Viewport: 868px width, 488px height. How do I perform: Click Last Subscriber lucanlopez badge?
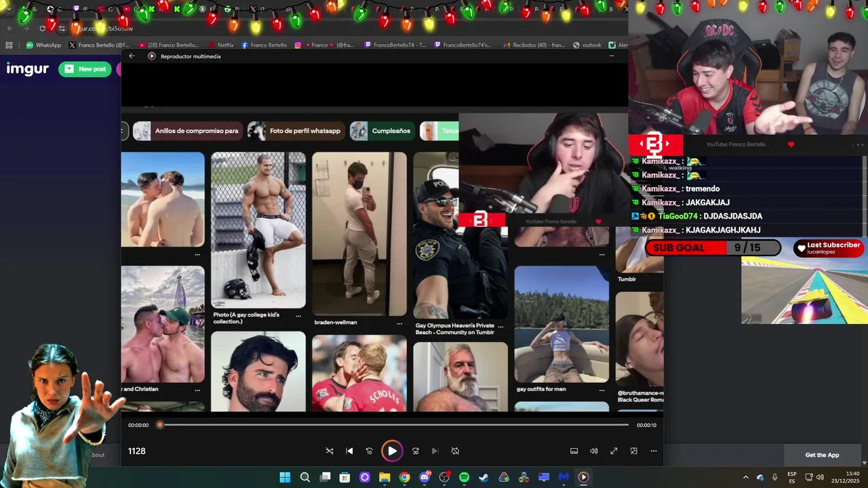pyautogui.click(x=829, y=248)
